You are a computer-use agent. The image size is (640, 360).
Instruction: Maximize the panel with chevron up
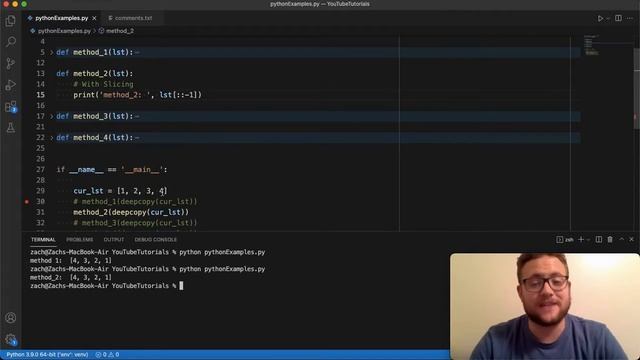[x=621, y=240]
